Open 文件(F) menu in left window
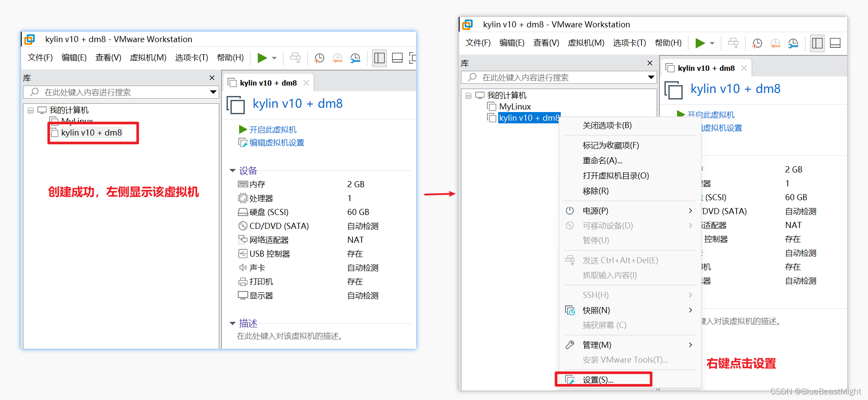Screen dimensions: 868x400 coord(40,58)
